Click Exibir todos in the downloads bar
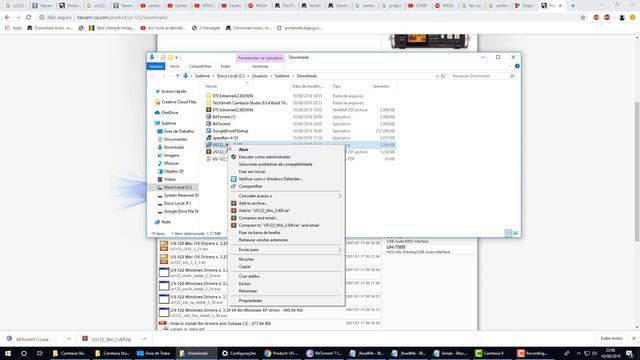This screenshot has width=640, height=360. 611,339
